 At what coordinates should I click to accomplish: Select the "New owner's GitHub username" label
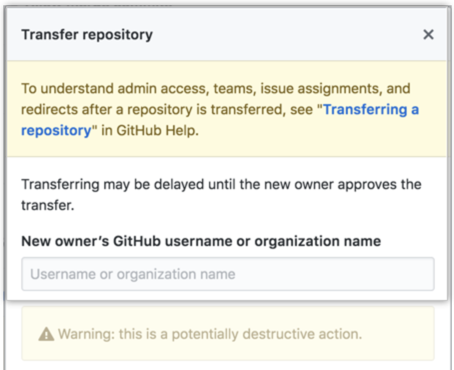coord(201,241)
